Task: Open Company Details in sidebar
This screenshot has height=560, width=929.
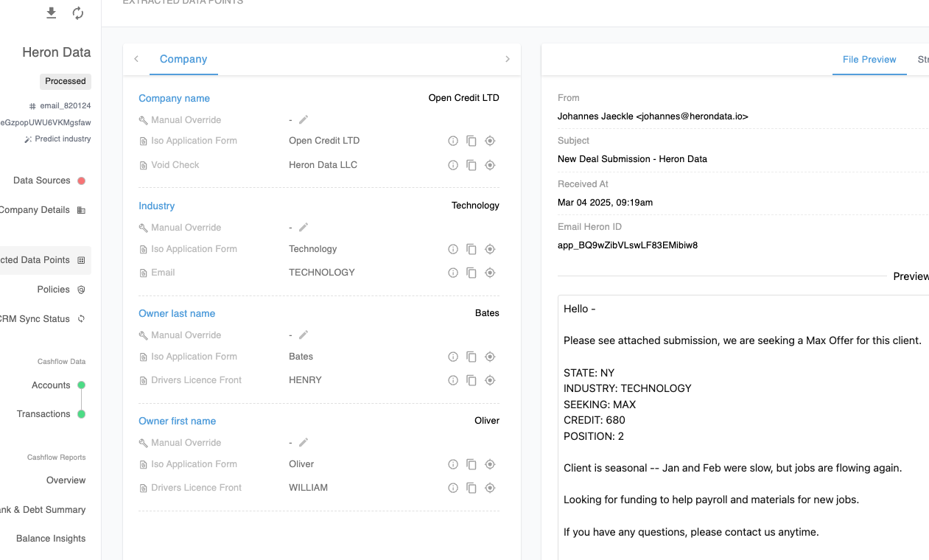Action: click(x=43, y=210)
